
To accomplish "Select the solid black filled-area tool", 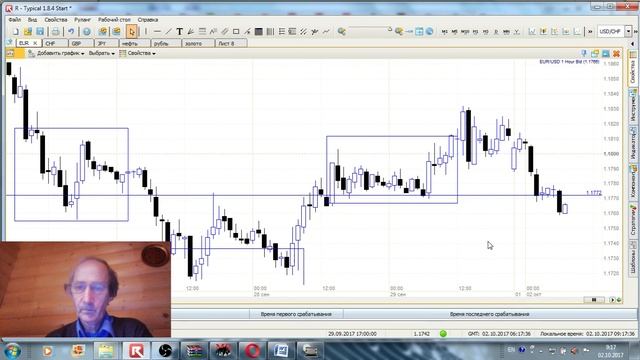I will pos(259,31).
